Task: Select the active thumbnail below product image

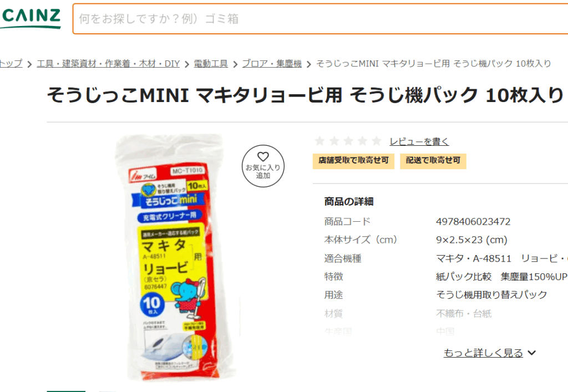Action: point(66,391)
